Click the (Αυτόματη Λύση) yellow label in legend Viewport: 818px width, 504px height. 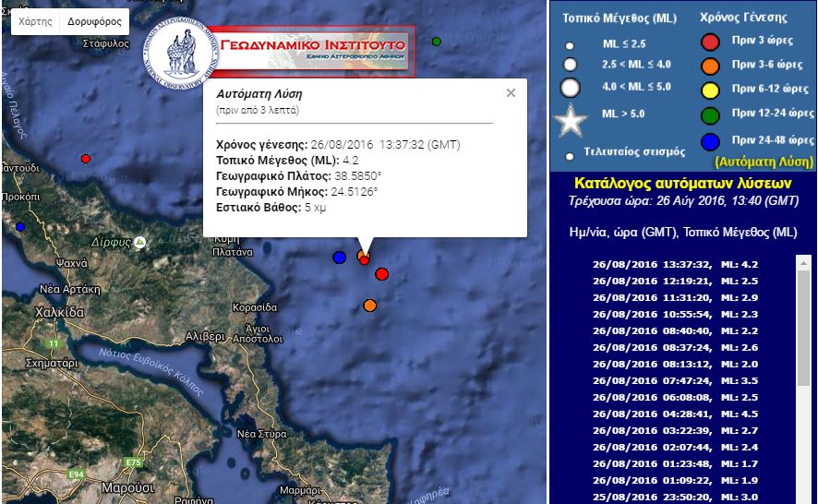764,162
